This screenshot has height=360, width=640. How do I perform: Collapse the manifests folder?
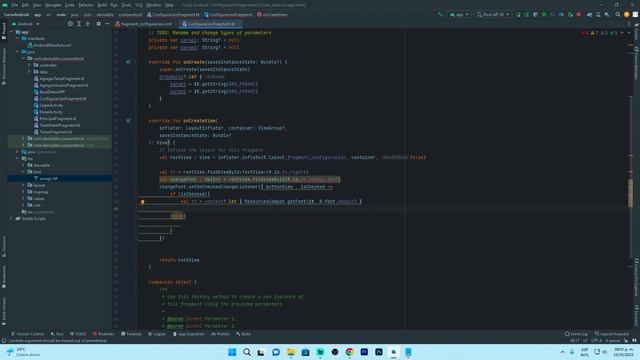click(x=18, y=38)
